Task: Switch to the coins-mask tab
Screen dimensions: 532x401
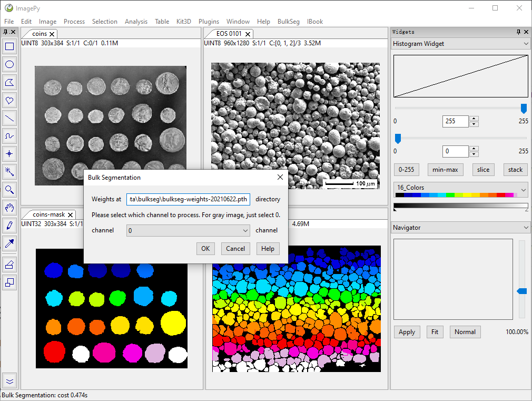Action: pyautogui.click(x=48, y=214)
